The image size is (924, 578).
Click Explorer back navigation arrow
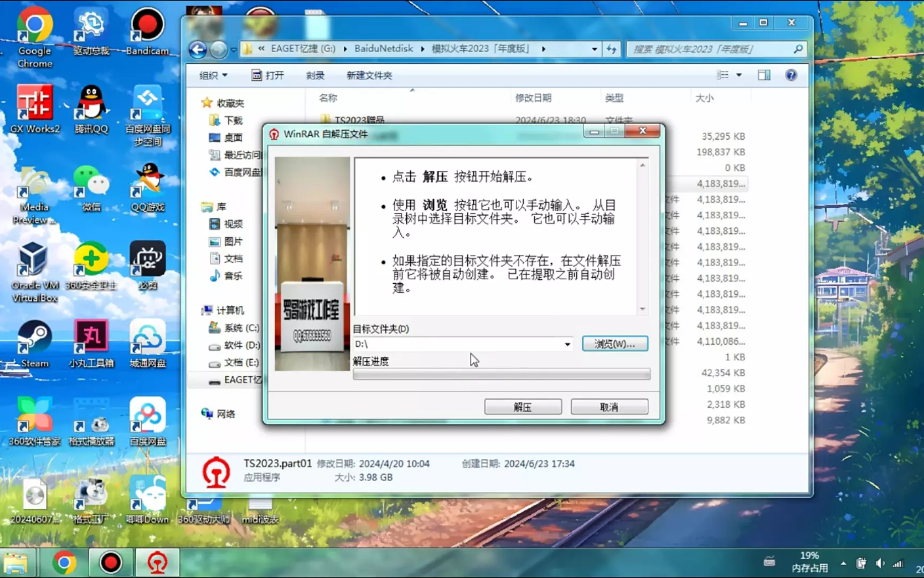(x=198, y=50)
